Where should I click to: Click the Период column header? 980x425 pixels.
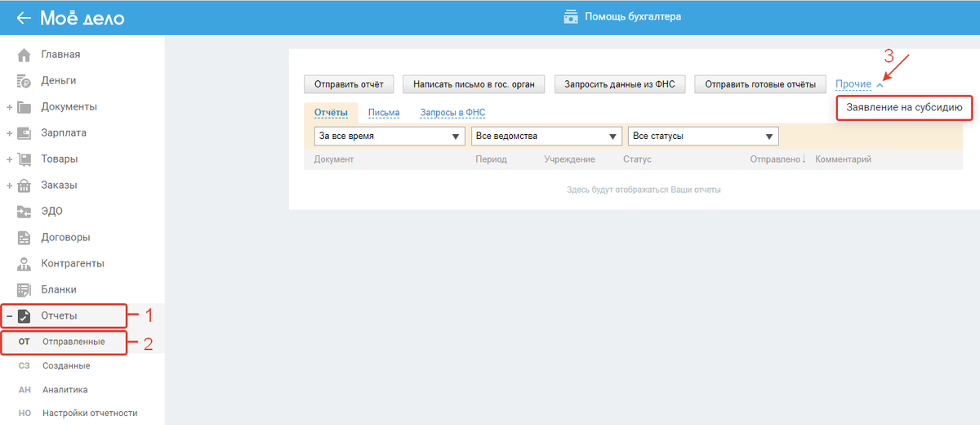click(491, 159)
